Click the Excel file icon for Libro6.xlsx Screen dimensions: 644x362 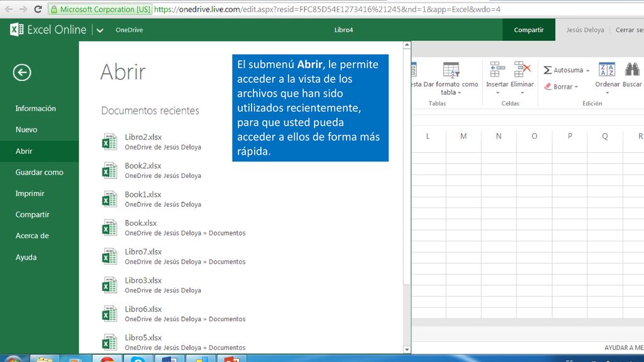pyautogui.click(x=109, y=314)
